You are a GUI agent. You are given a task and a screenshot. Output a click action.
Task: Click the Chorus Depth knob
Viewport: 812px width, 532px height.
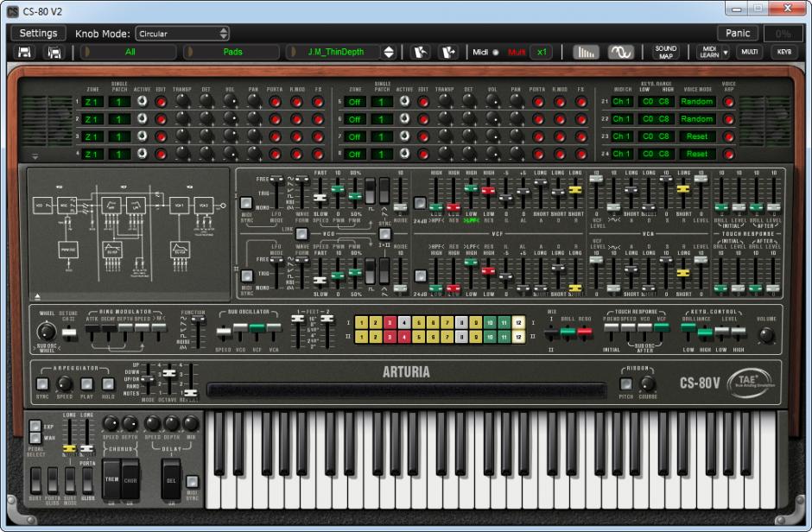[130, 423]
